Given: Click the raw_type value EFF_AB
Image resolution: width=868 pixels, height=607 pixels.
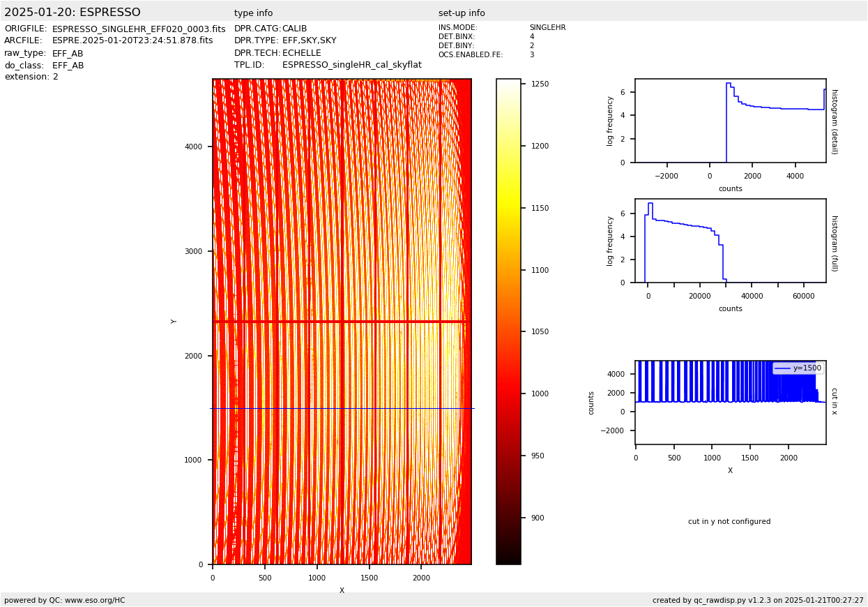Looking at the screenshot, I should pos(68,54).
